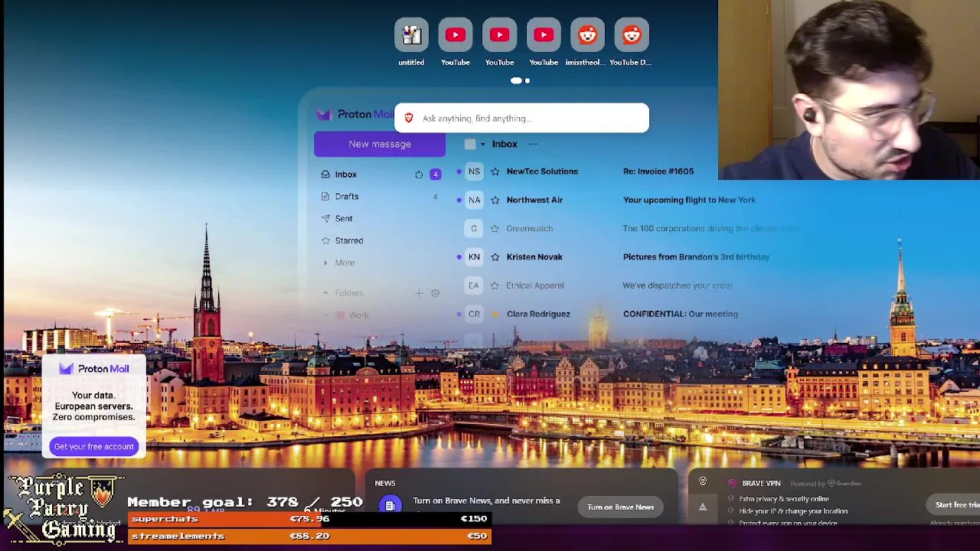Image resolution: width=980 pixels, height=551 pixels.
Task: Expand the More section in sidebar
Action: pos(345,262)
